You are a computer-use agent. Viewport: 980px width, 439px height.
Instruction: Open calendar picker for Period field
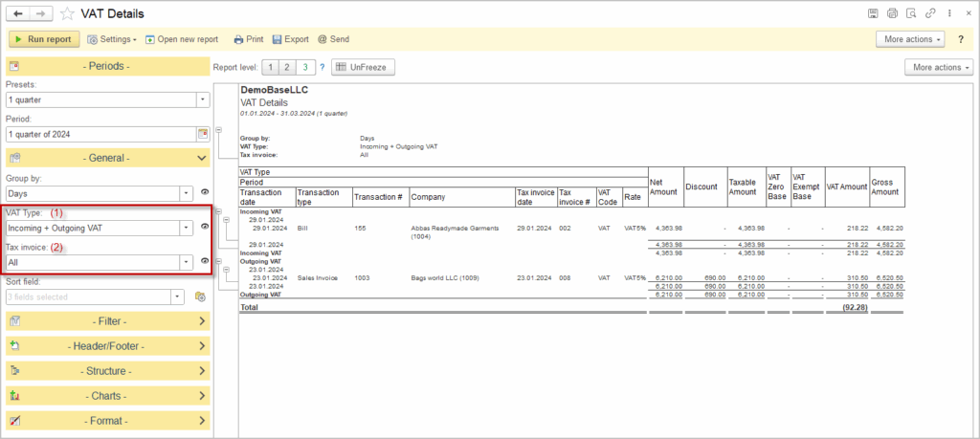pos(202,134)
